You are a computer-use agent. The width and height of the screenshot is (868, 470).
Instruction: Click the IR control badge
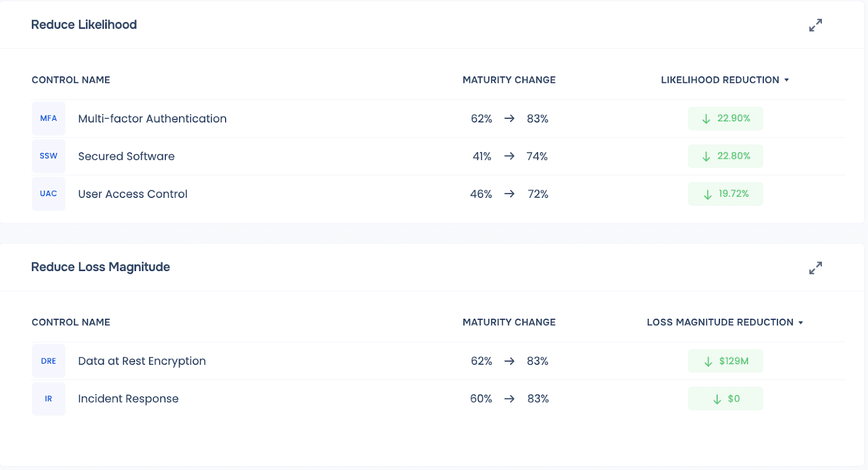[48, 399]
